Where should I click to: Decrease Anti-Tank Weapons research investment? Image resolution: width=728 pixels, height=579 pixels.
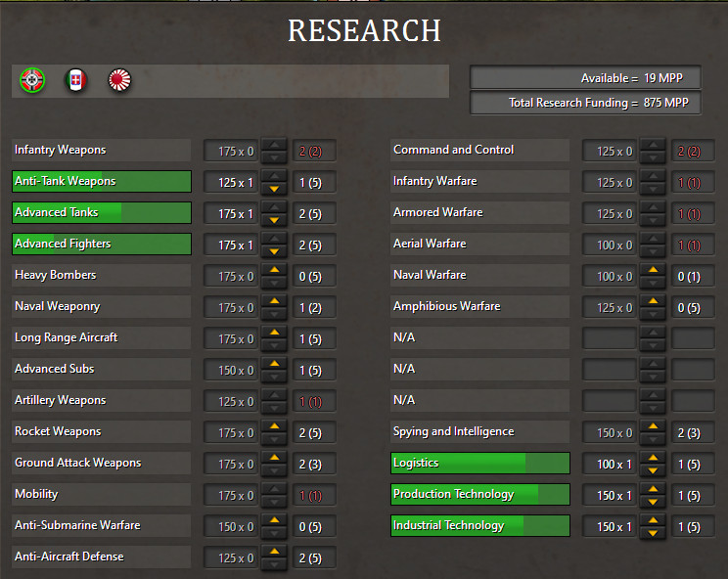(x=274, y=189)
